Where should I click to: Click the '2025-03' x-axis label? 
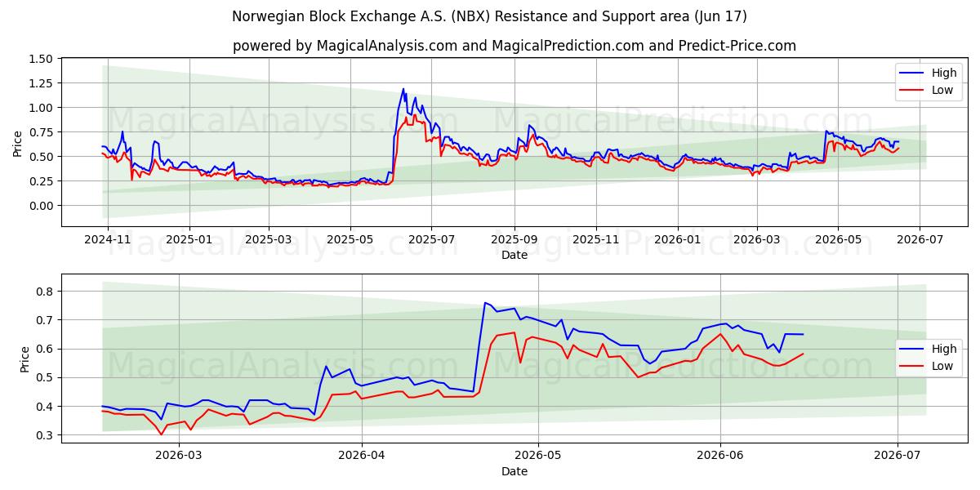click(x=269, y=241)
